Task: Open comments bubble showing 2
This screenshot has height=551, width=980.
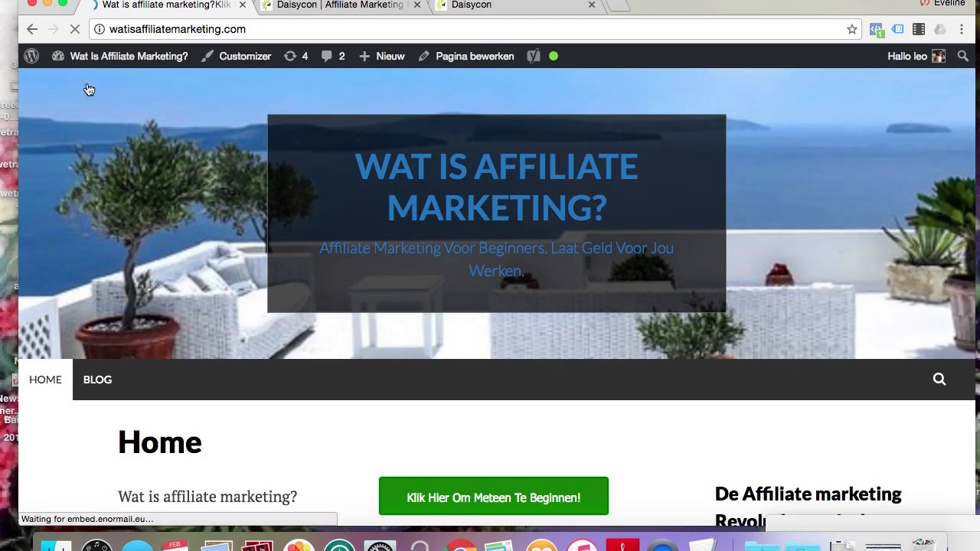Action: click(x=333, y=56)
